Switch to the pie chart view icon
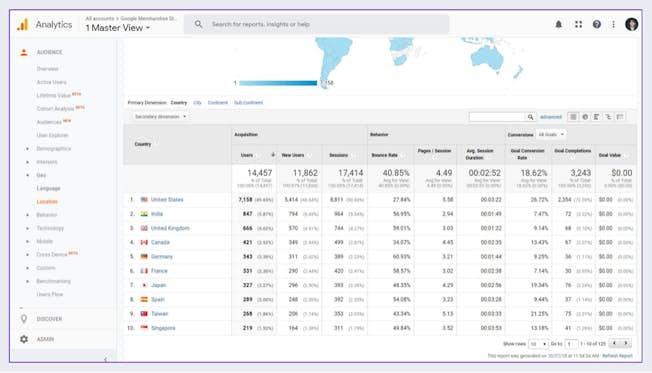Screen dimensions: 652x373 [585, 117]
